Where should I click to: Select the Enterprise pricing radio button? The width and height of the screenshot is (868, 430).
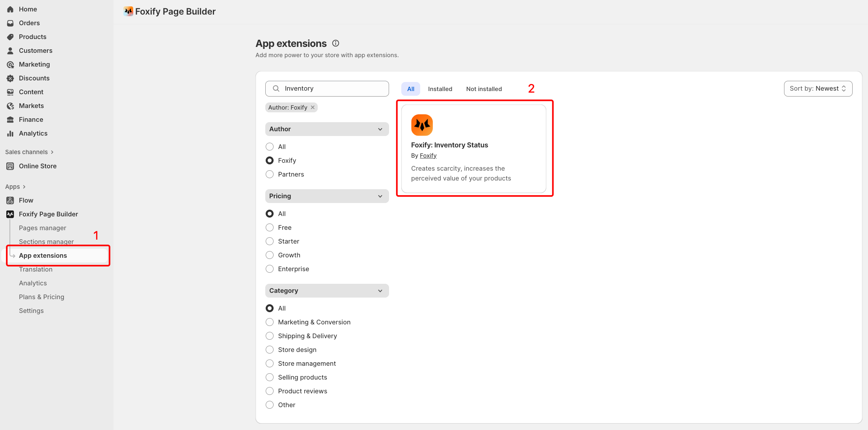[x=270, y=269]
